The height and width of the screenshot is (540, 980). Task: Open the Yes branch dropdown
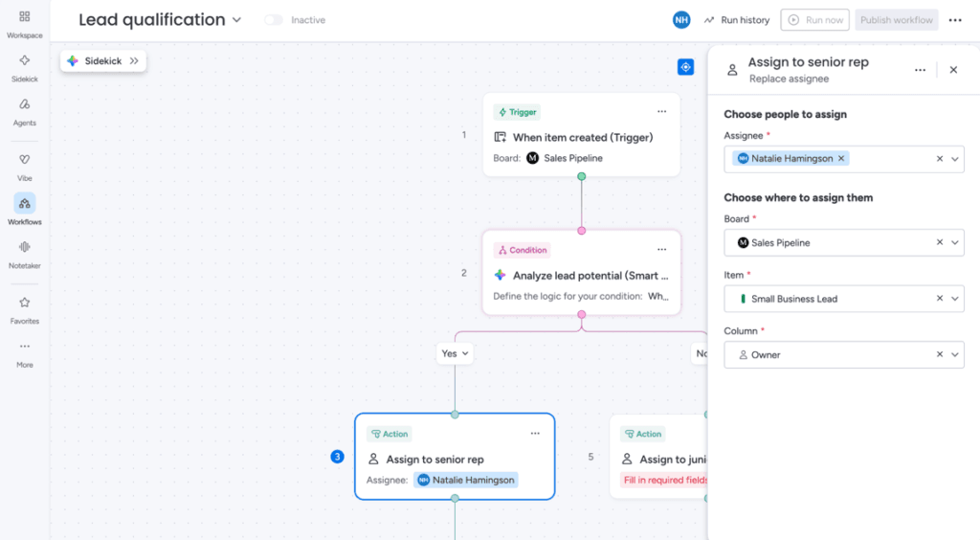point(455,353)
